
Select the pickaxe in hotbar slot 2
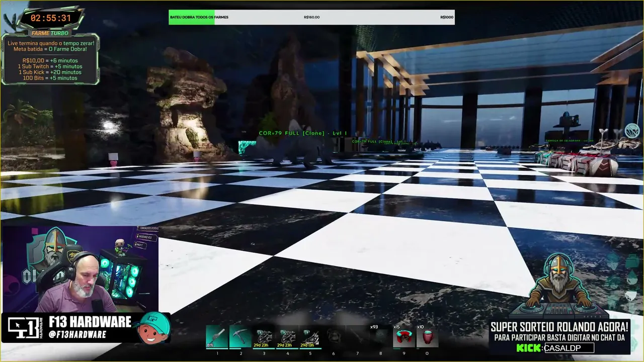[x=240, y=337]
